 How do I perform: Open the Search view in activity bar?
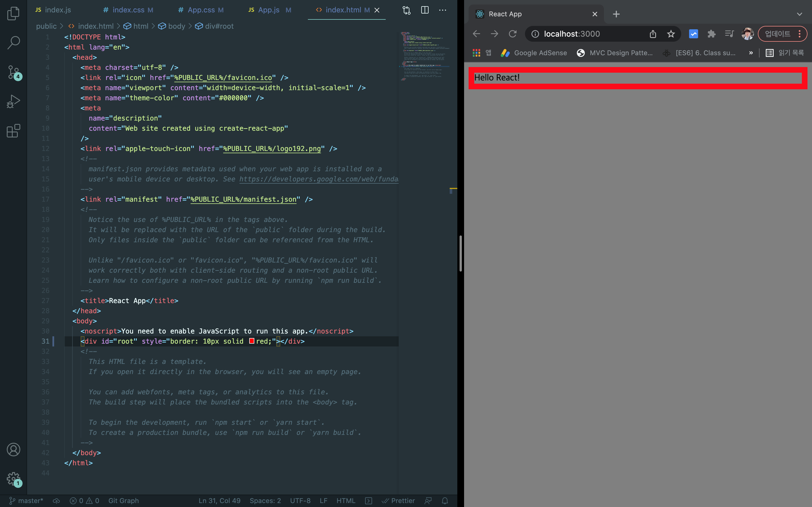(14, 43)
